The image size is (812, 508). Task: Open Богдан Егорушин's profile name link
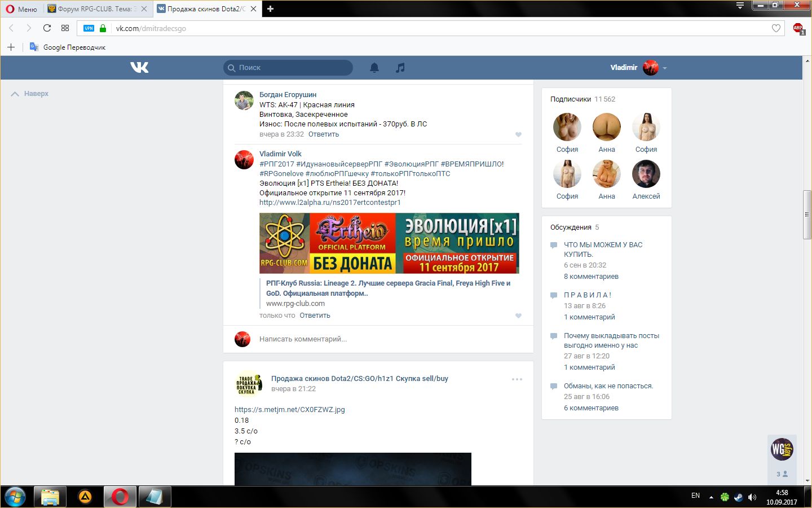[288, 95]
